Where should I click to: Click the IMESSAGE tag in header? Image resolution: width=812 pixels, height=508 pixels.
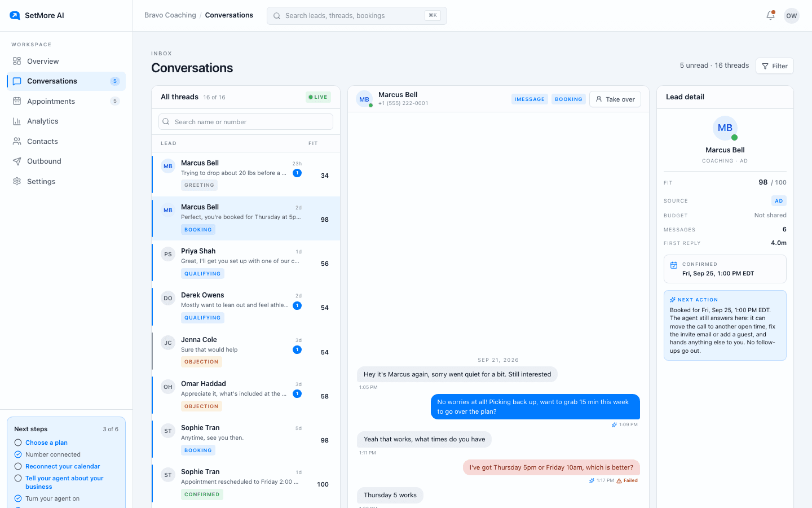(x=529, y=99)
